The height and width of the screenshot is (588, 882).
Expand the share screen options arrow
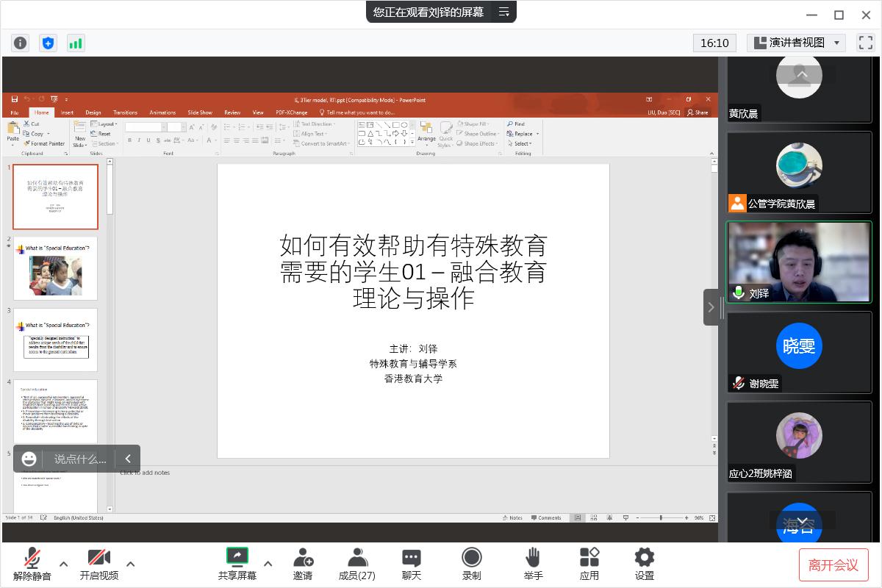pos(268,564)
